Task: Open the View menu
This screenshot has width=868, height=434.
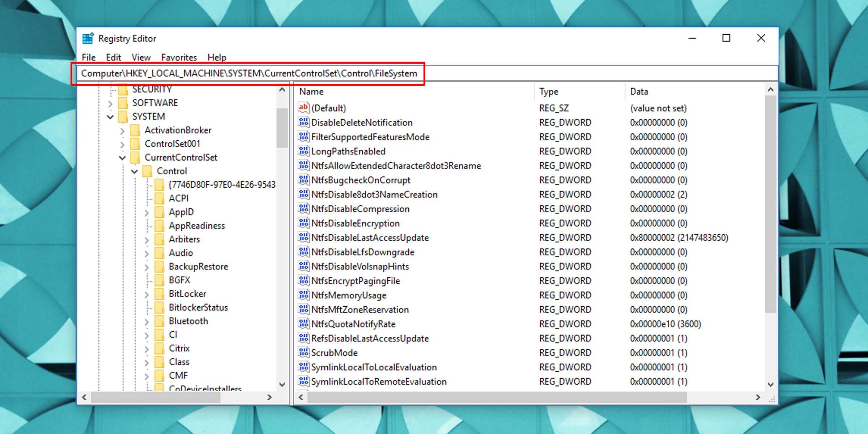Action: point(141,57)
